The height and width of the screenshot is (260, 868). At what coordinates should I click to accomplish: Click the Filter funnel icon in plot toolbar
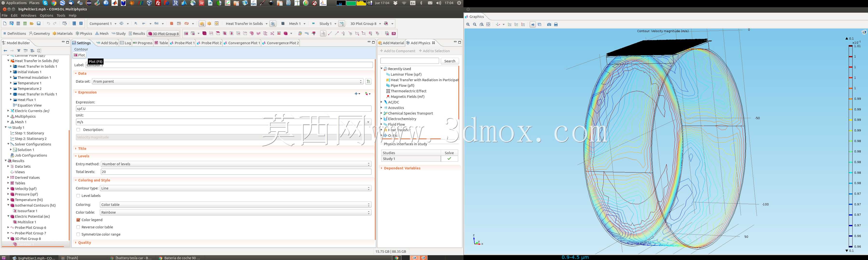click(314, 33)
